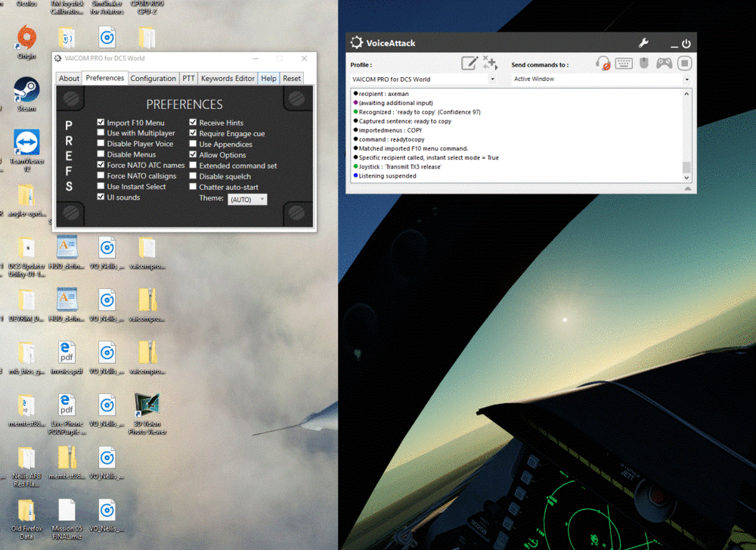
Task: Open the Keywords Editor tab
Action: (x=228, y=78)
